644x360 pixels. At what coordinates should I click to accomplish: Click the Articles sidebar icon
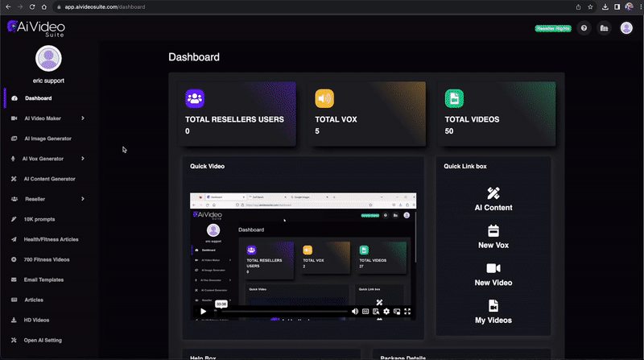tap(14, 300)
